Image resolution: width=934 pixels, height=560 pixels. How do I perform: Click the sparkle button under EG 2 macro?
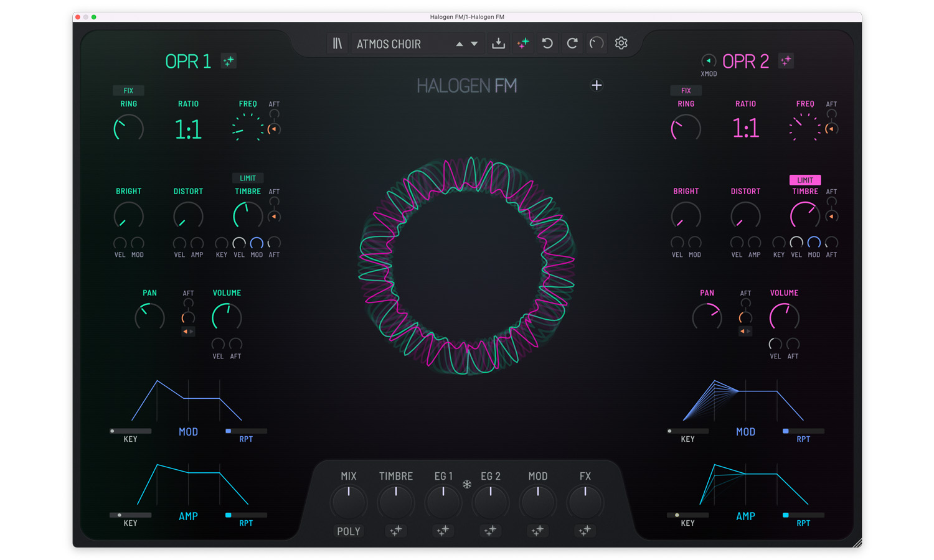[x=490, y=531]
